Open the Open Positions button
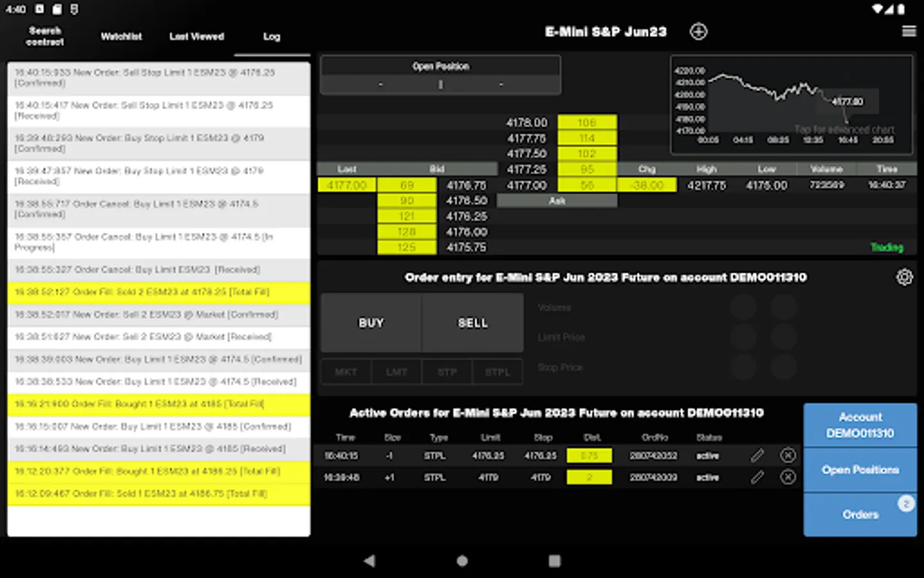Viewport: 924px width, 578px height. (x=860, y=470)
